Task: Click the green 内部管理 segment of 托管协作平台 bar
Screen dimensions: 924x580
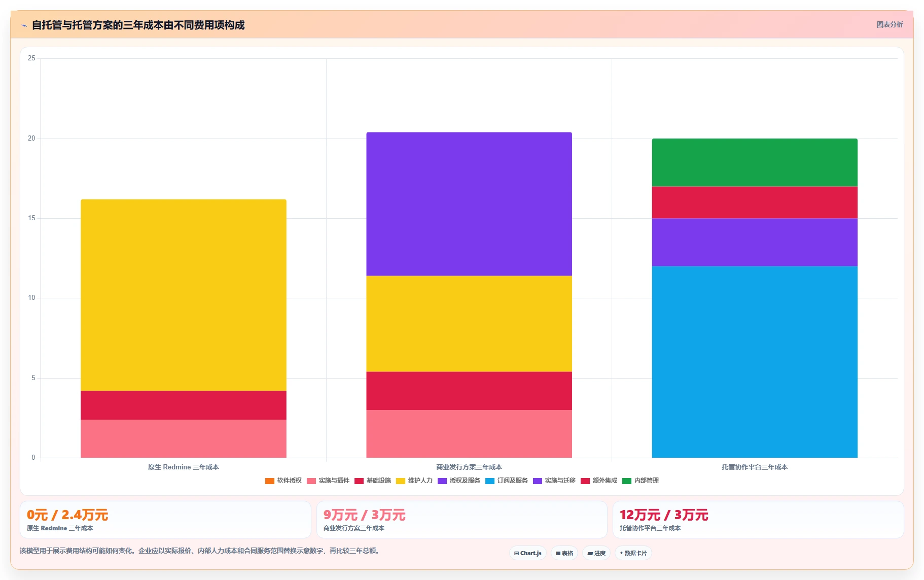Action: tap(755, 162)
